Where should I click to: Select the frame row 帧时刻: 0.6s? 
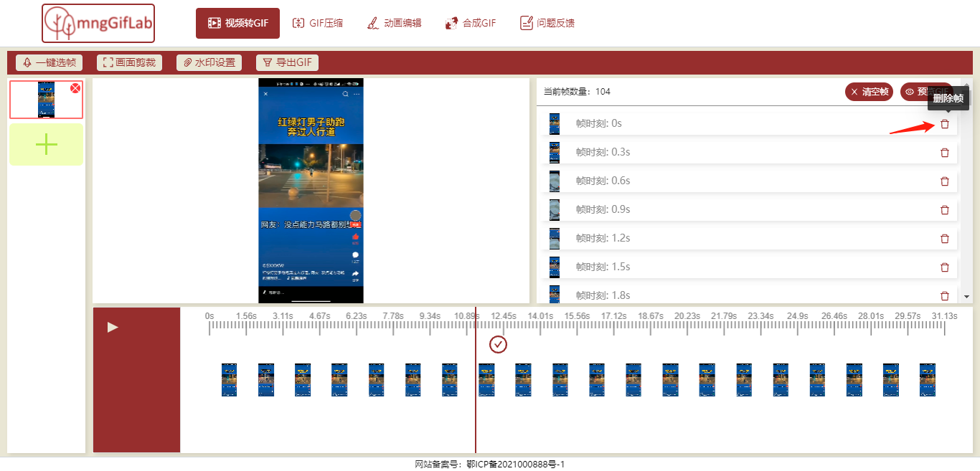[750, 181]
